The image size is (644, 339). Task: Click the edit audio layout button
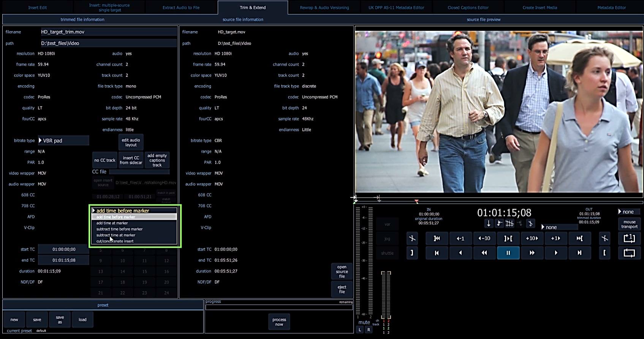(x=131, y=143)
